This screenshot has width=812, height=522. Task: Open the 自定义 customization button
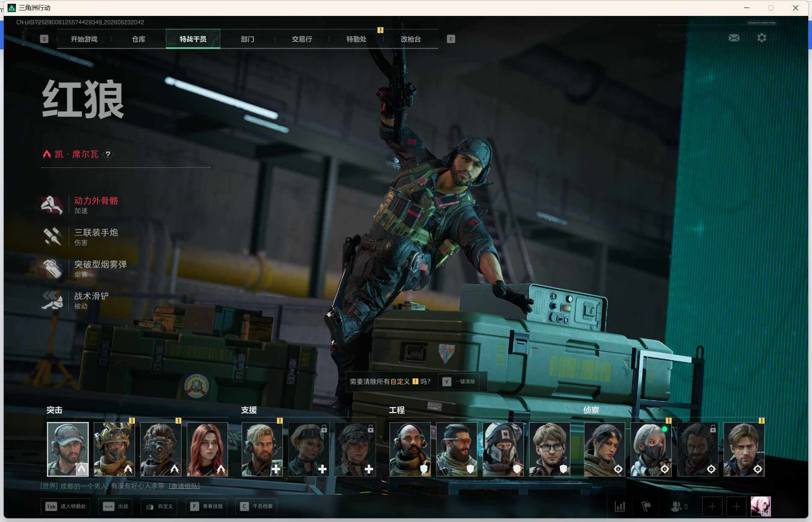pos(159,507)
